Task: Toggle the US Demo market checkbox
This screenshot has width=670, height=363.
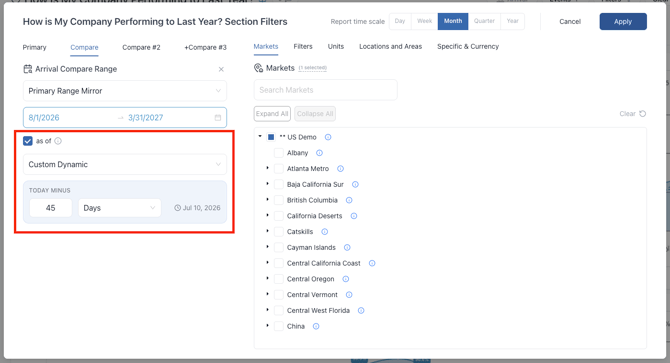Action: point(271,137)
